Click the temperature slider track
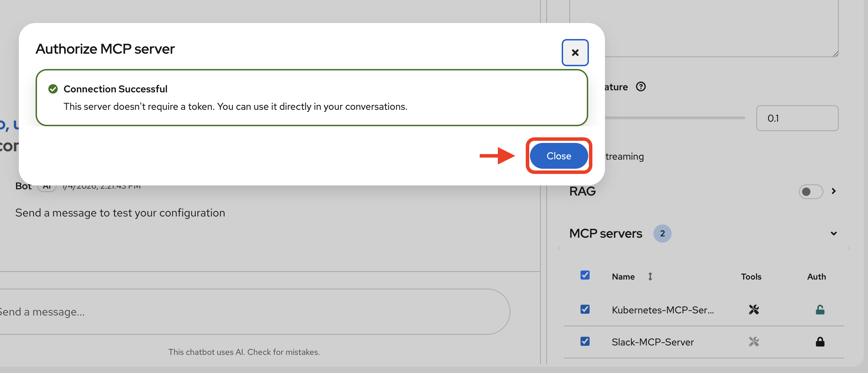The width and height of the screenshot is (868, 373). pos(675,118)
